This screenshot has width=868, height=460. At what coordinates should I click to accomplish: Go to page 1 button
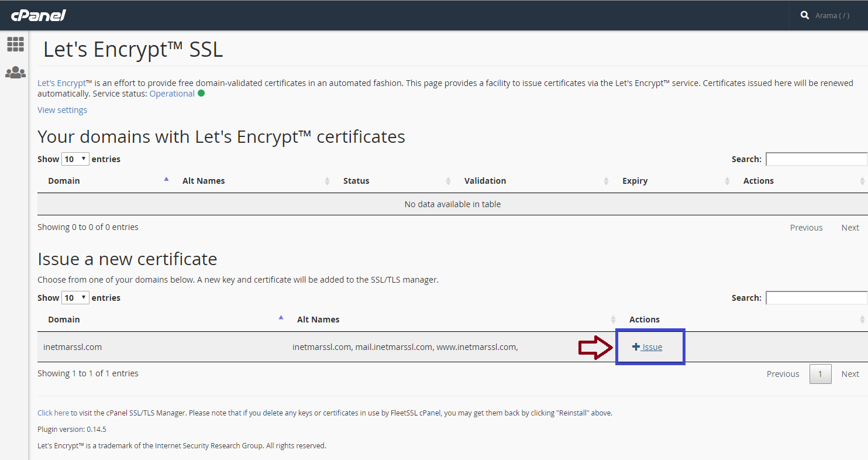[x=821, y=374]
